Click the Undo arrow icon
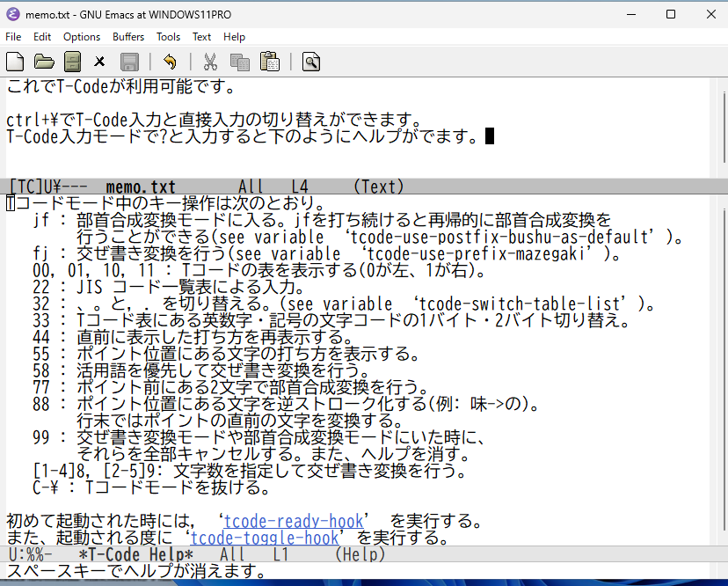Image resolution: width=728 pixels, height=586 pixels. click(x=170, y=62)
